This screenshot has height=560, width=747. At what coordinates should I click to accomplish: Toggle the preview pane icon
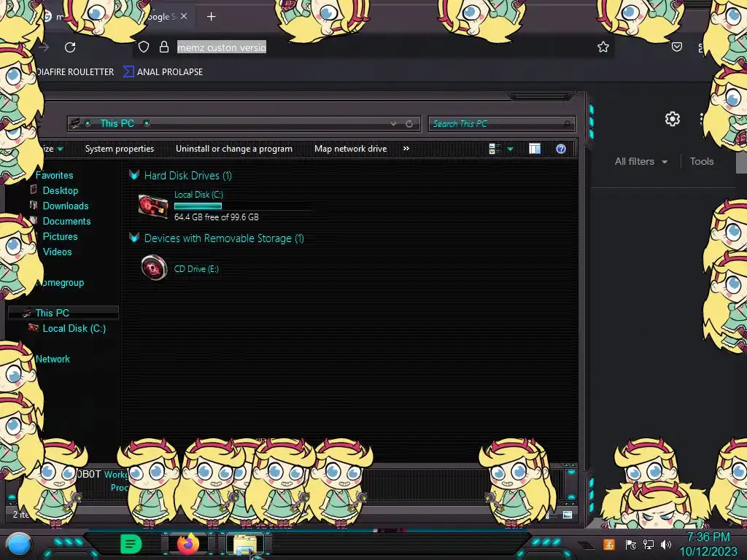pos(535,149)
